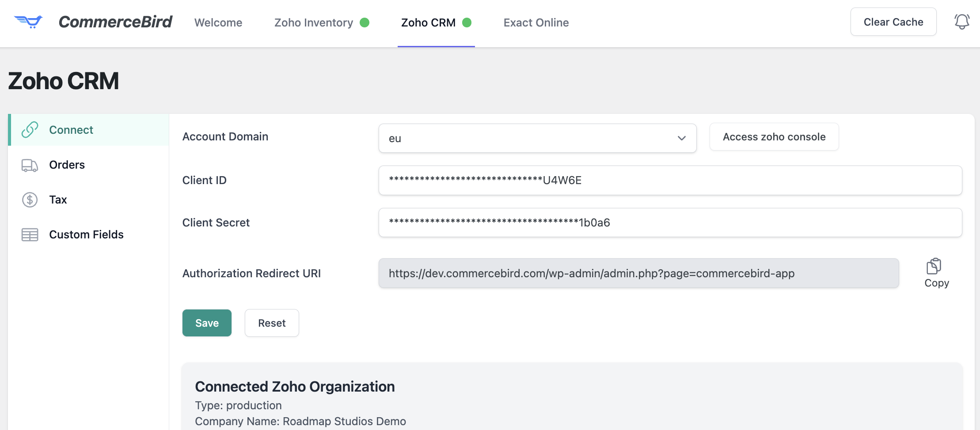Click the Authorization Redirect URI label
The width and height of the screenshot is (980, 430).
[251, 273]
